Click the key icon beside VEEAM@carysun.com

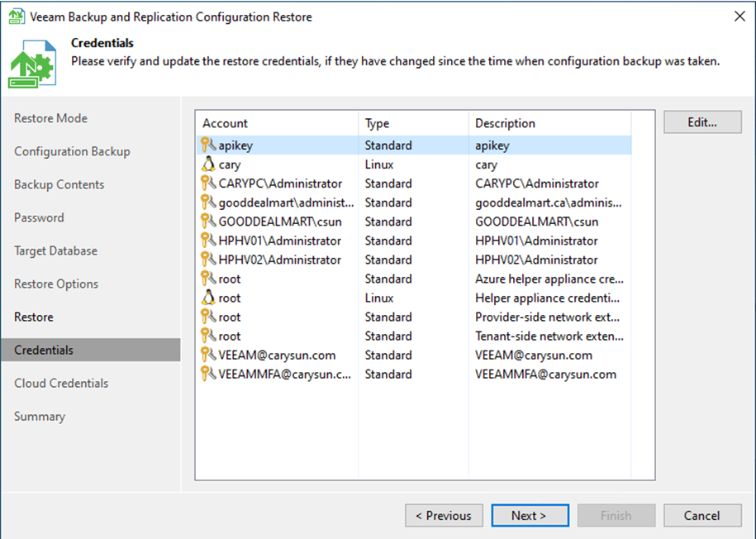click(x=208, y=355)
